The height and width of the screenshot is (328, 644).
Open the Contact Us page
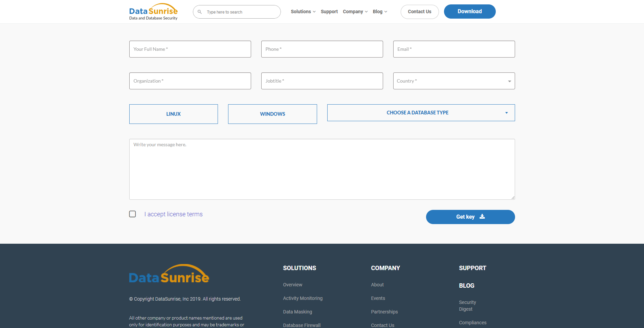click(420, 12)
